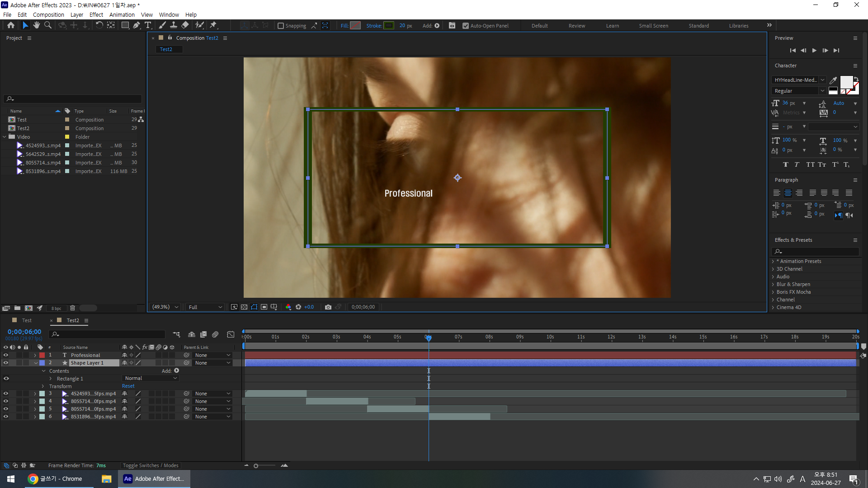The image size is (868, 488).
Task: Expand the Blur & Sharpen effects category
Action: pos(773,284)
